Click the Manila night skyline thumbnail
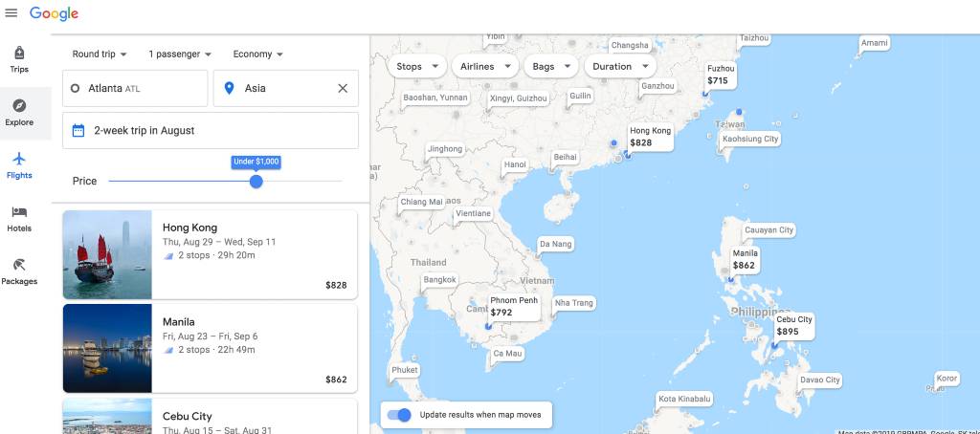This screenshot has width=980, height=434. pyautogui.click(x=107, y=349)
